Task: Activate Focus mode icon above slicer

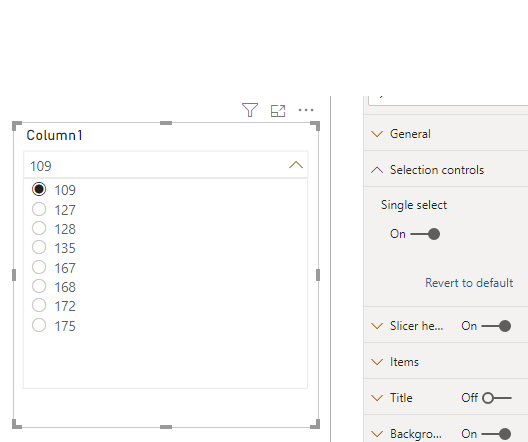Action: point(278,111)
